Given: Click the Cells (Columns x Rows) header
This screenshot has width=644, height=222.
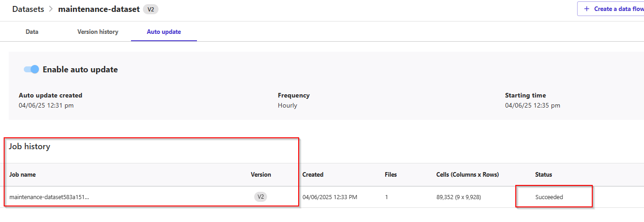Looking at the screenshot, I should pyautogui.click(x=468, y=174).
